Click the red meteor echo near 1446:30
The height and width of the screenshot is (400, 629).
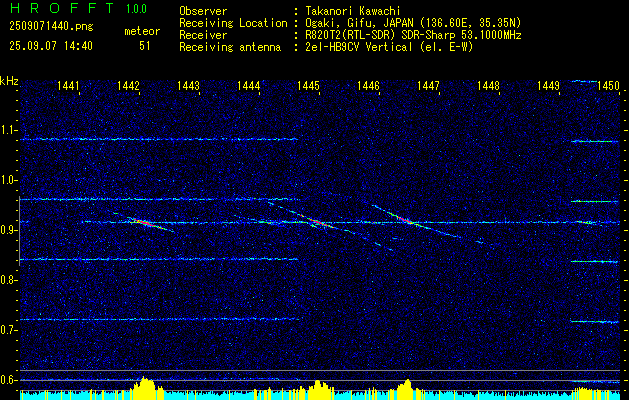tap(404, 219)
